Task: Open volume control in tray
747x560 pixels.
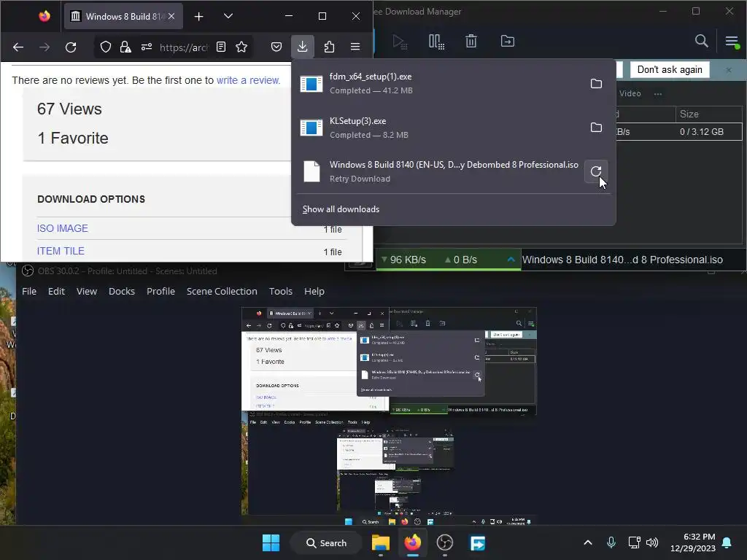Action: 652,542
